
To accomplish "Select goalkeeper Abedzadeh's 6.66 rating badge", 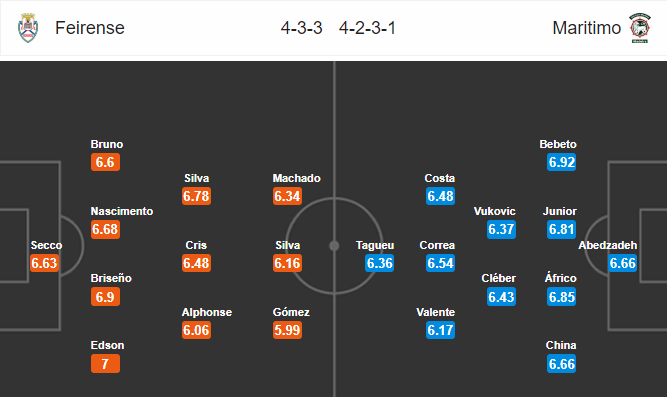I will tap(622, 263).
